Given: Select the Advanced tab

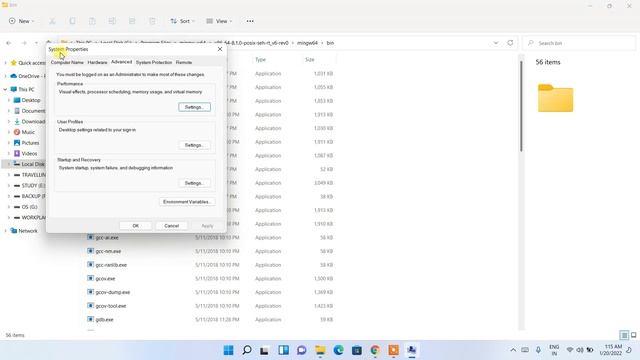Looking at the screenshot, I should pos(122,62).
